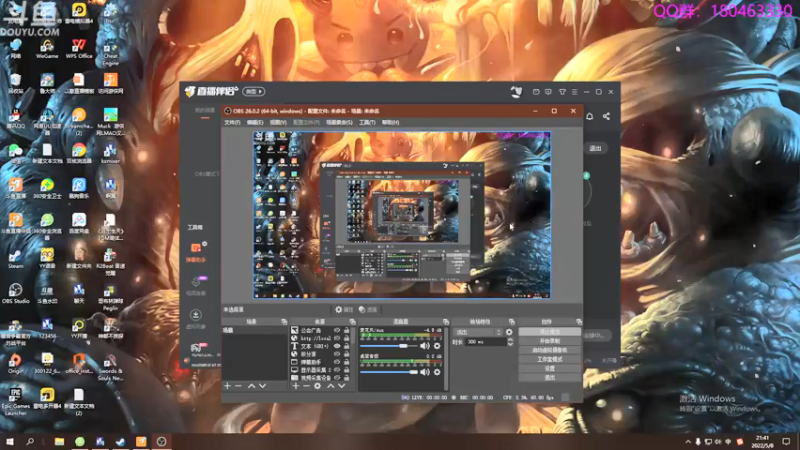Toggle visibility of http://local browser source
Screen dimensions: 800x450
point(337,338)
